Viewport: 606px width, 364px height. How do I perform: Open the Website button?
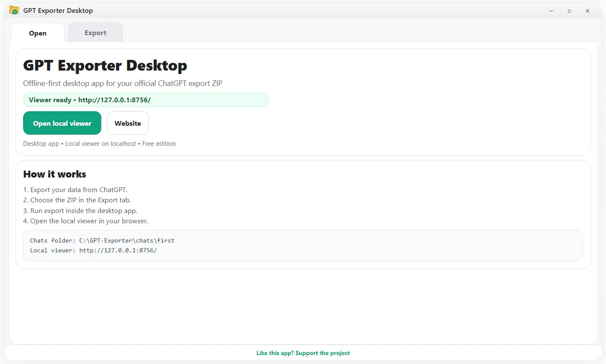click(128, 123)
